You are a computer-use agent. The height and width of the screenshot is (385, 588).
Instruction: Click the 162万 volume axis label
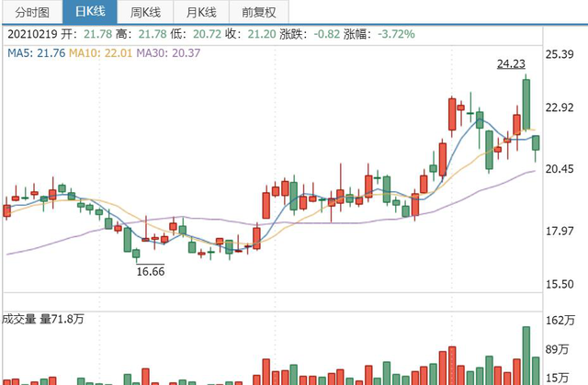pyautogui.click(x=560, y=320)
